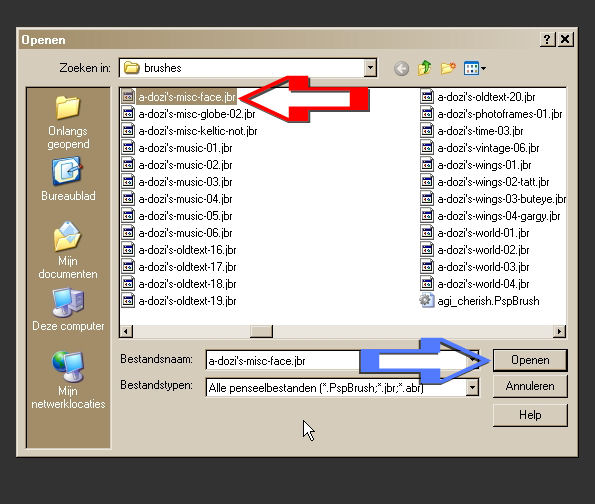
Task: Go up one folder level
Action: pyautogui.click(x=425, y=68)
